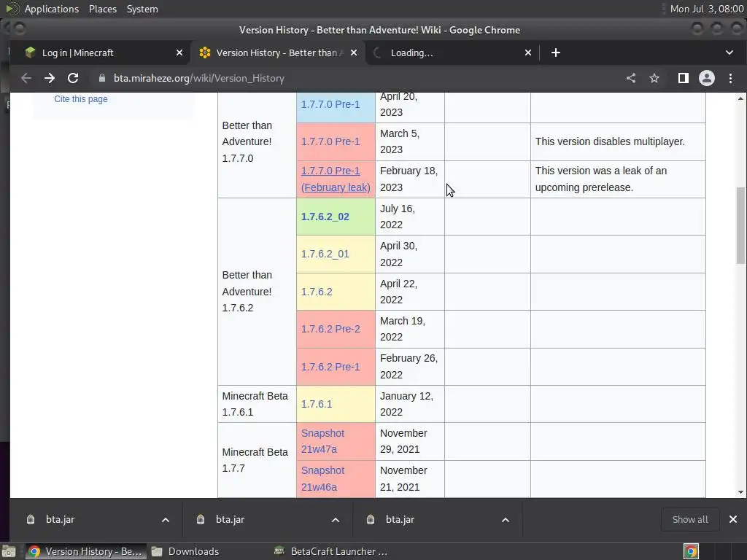The height and width of the screenshot is (560, 747).
Task: Click 'April 30, 2022' date cell
Action: tap(410, 254)
